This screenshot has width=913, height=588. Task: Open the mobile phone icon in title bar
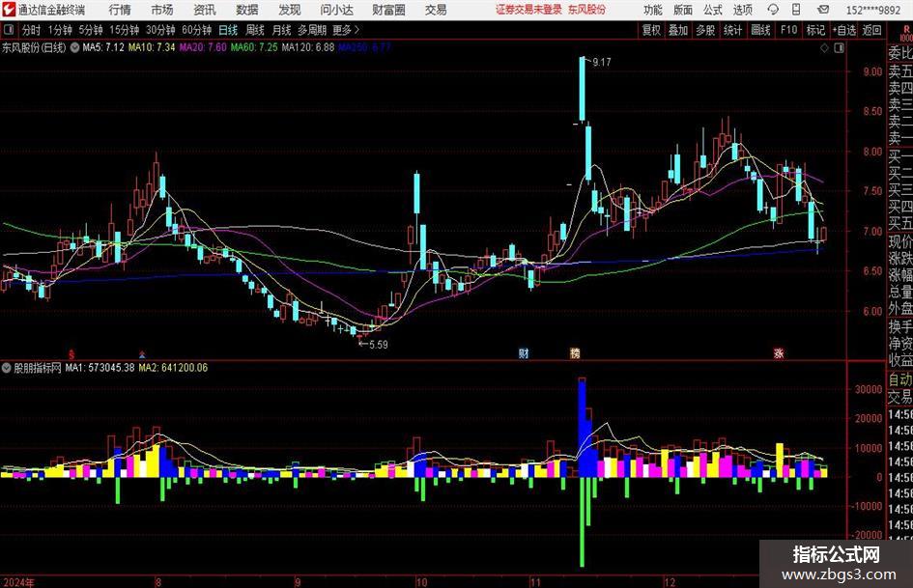coord(796,10)
